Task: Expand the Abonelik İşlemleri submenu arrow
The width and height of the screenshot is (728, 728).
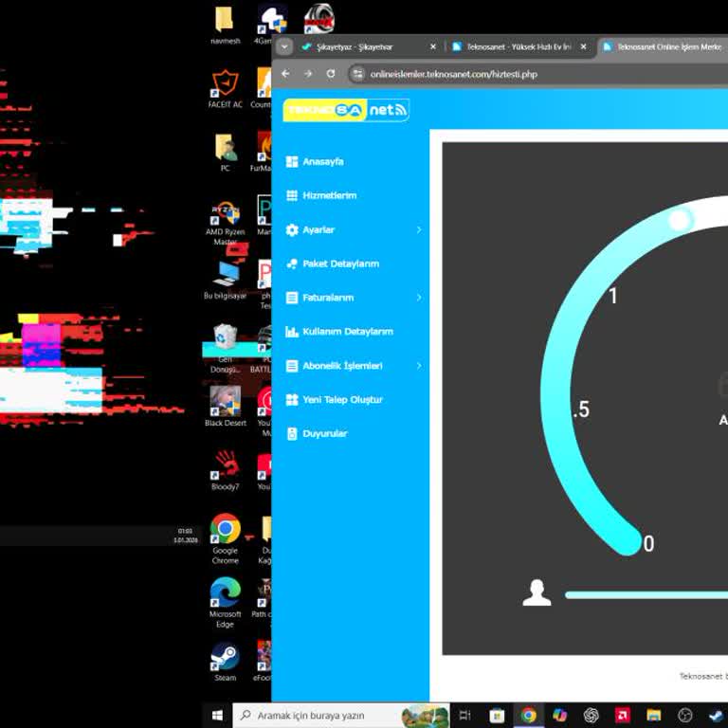Action: (x=419, y=366)
